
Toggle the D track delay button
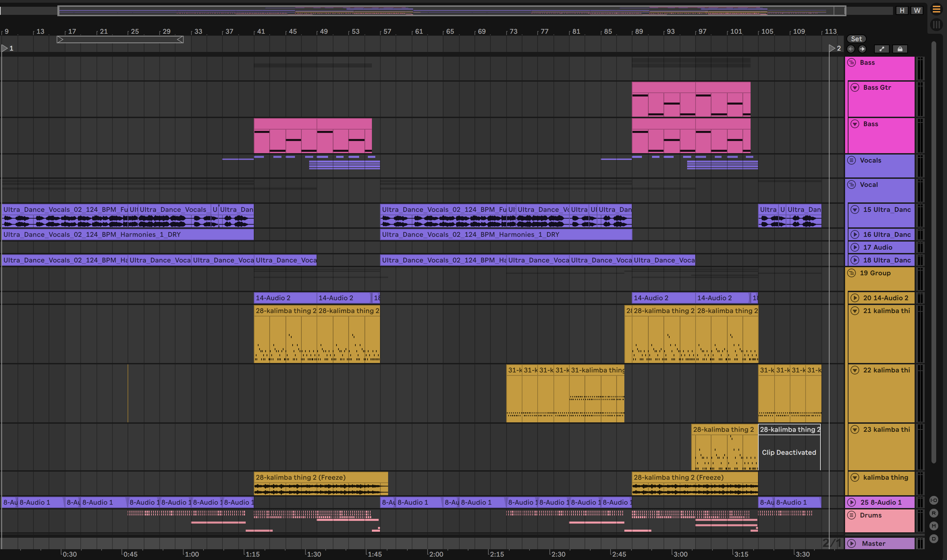(x=934, y=539)
